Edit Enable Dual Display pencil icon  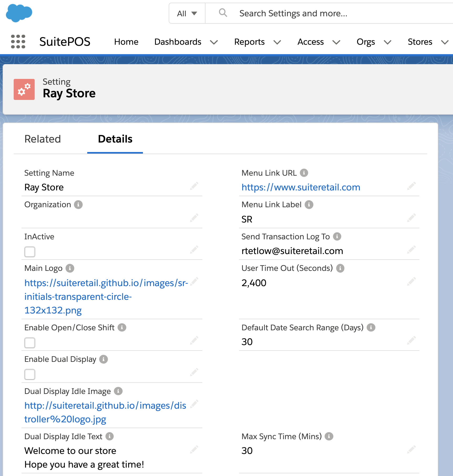(194, 372)
